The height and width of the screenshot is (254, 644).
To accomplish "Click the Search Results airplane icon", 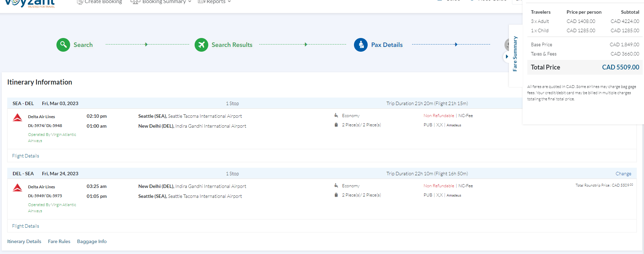I will [201, 45].
